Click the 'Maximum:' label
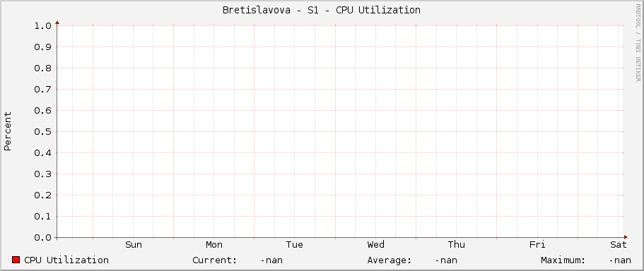Screen dimensions: 644x271 coord(563,260)
